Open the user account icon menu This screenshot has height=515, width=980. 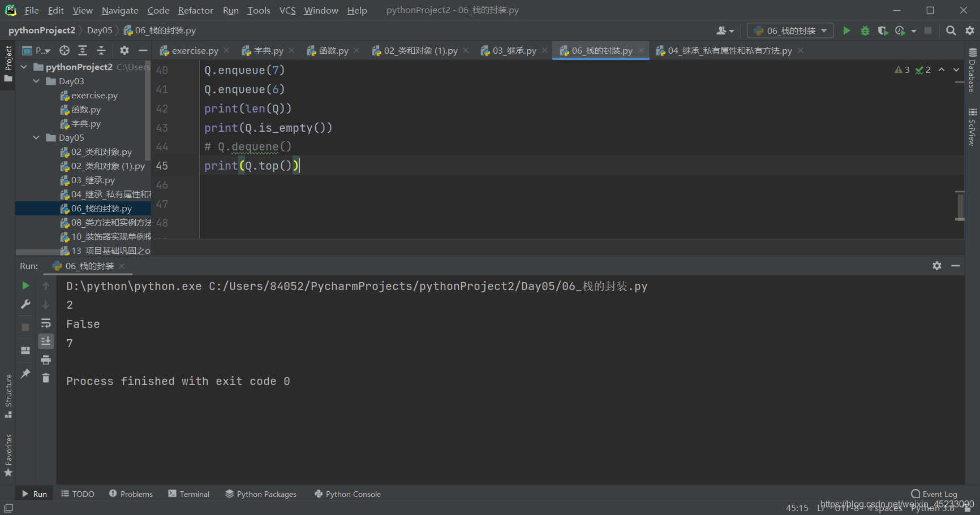coord(725,31)
